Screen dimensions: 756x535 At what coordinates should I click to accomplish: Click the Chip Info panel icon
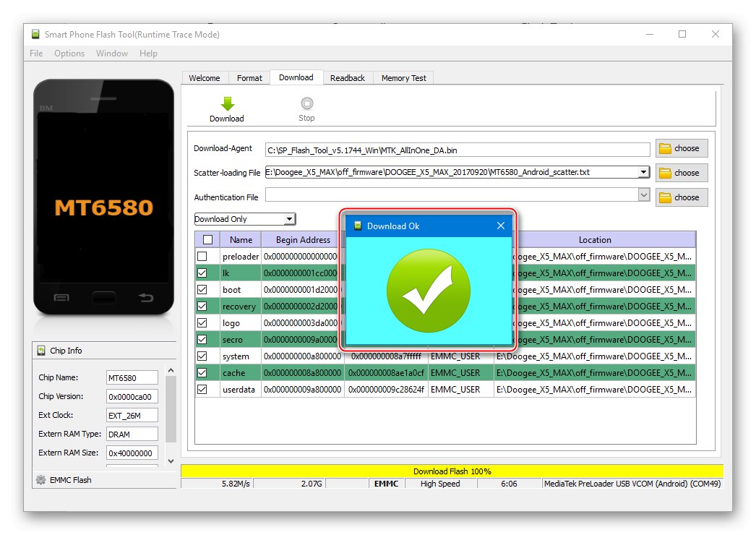pos(40,351)
